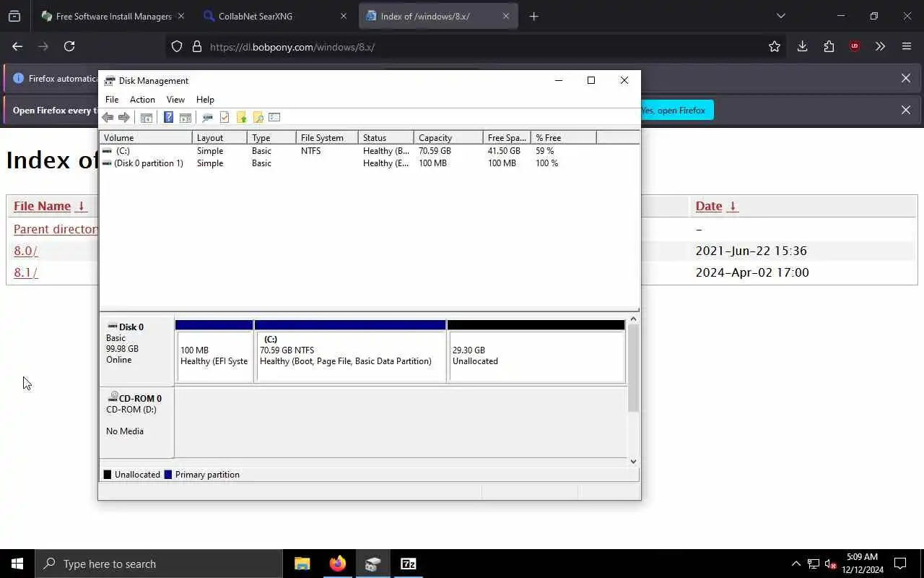Open Help via the blue question mark icon

[x=168, y=118]
